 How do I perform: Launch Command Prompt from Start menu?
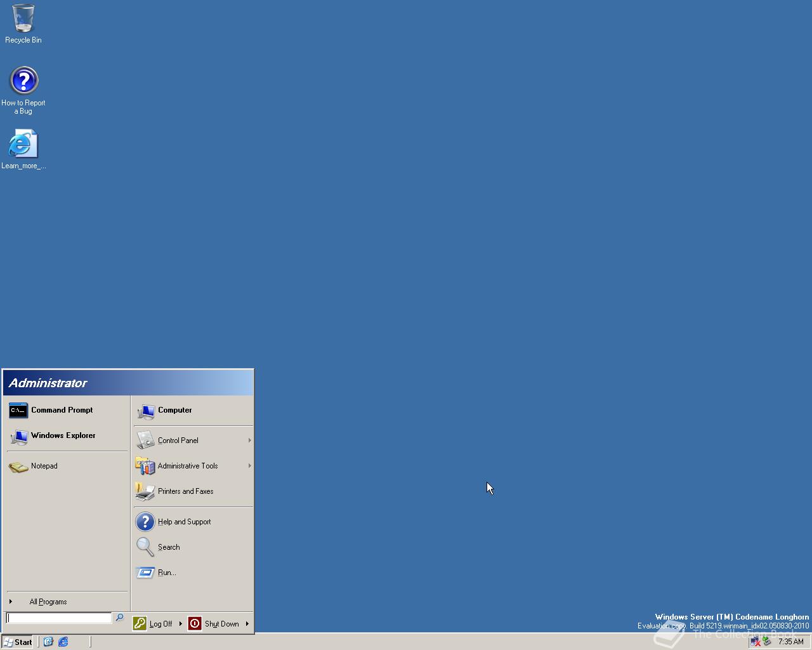point(67,410)
